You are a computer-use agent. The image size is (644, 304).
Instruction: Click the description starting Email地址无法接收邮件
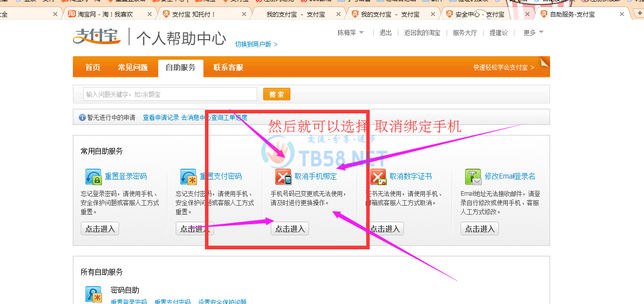(x=501, y=203)
